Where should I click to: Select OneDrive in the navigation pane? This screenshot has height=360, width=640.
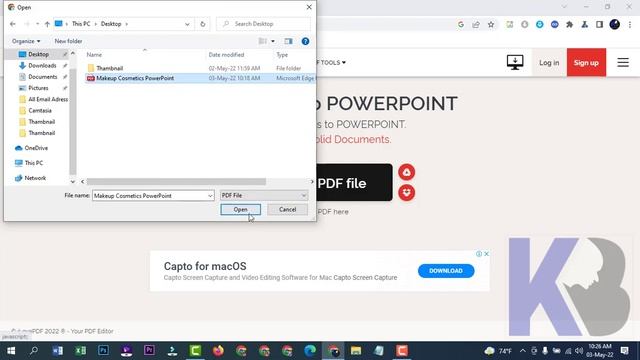click(36, 148)
